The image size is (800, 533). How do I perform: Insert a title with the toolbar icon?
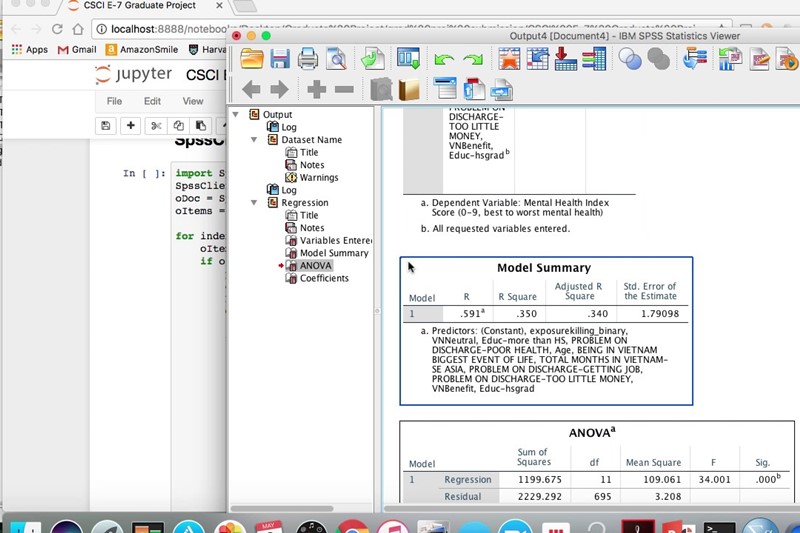tap(473, 88)
